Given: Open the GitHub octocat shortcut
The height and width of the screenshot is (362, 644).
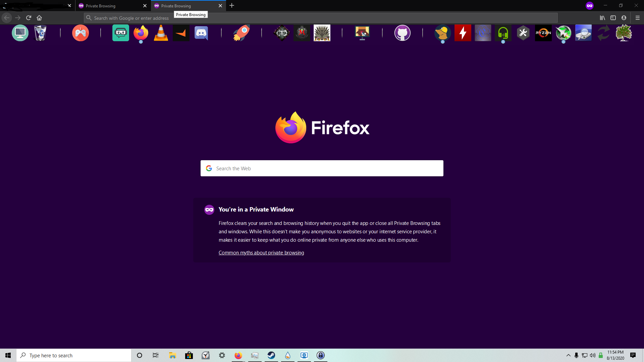Looking at the screenshot, I should tap(402, 33).
